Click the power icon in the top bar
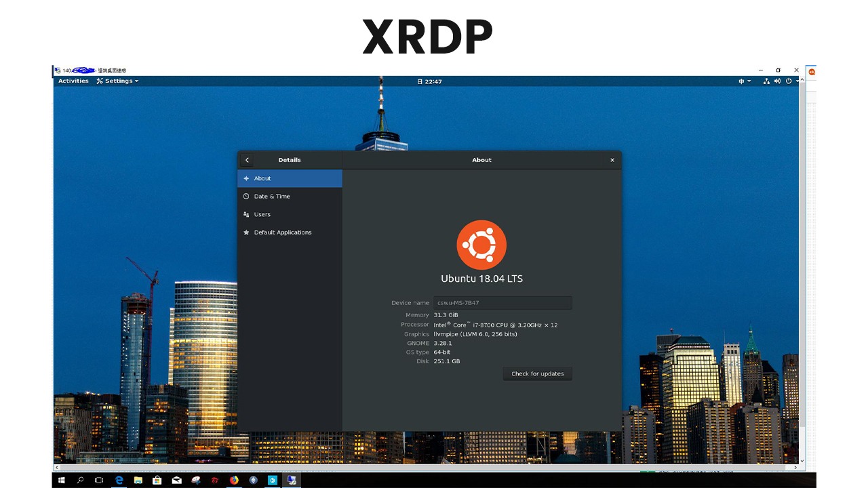868x488 pixels. [x=787, y=81]
